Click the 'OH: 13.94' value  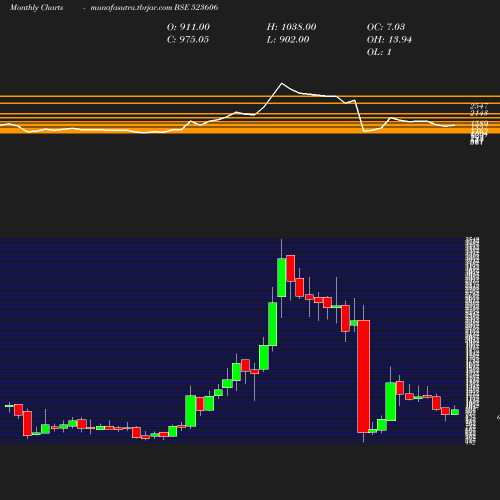389,40
